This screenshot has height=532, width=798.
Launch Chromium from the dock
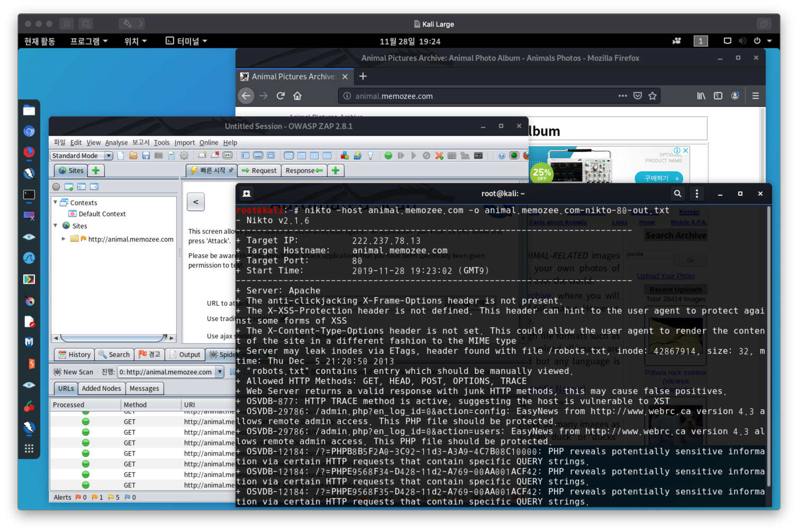tap(29, 131)
